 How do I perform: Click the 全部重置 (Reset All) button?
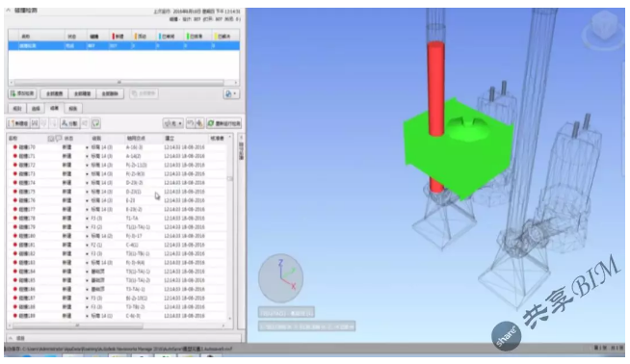point(54,93)
